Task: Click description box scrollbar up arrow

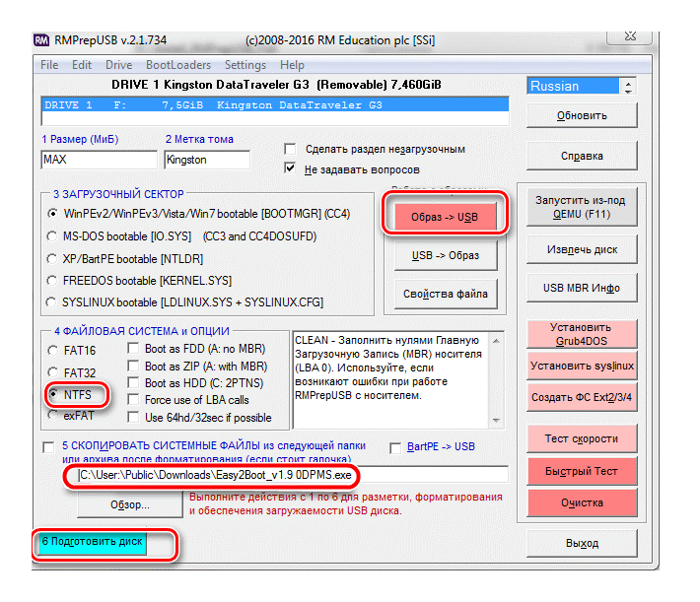Action: [496, 341]
